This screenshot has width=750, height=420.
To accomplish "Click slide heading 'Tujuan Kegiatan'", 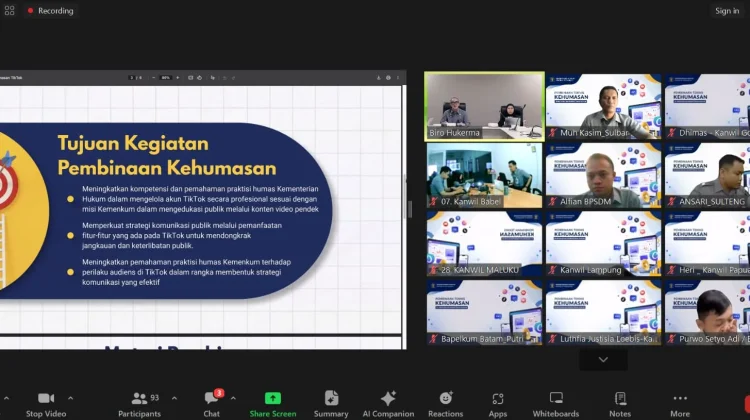I will click(x=133, y=143).
